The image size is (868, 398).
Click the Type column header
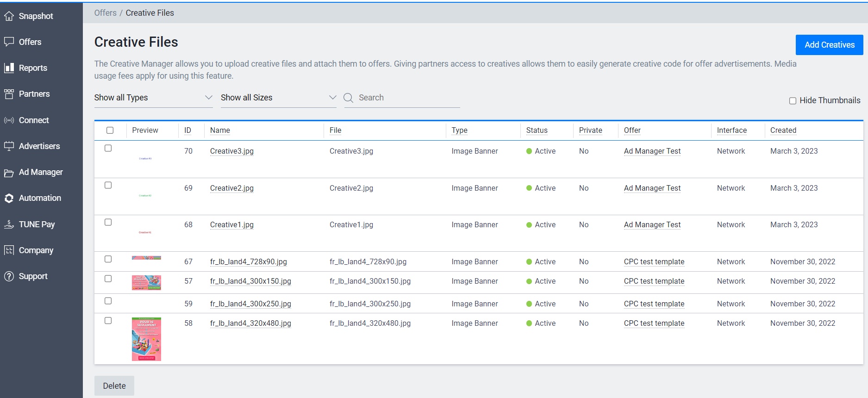click(x=460, y=131)
